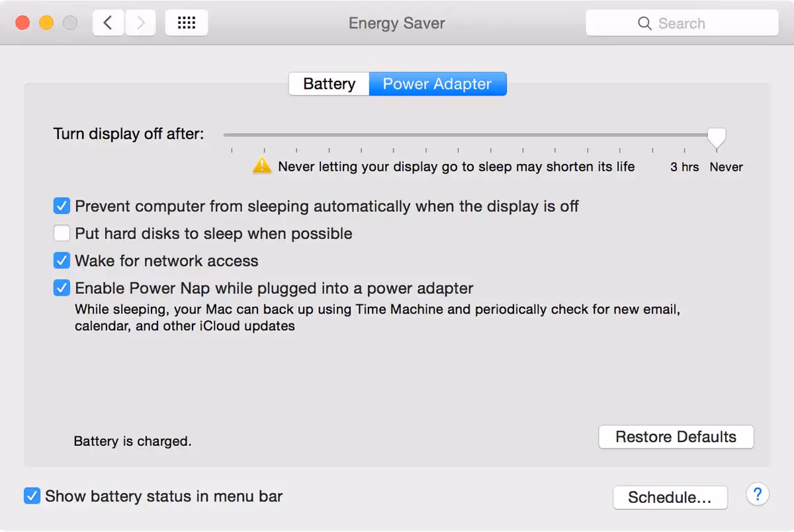Open the Schedule settings

coord(670,497)
